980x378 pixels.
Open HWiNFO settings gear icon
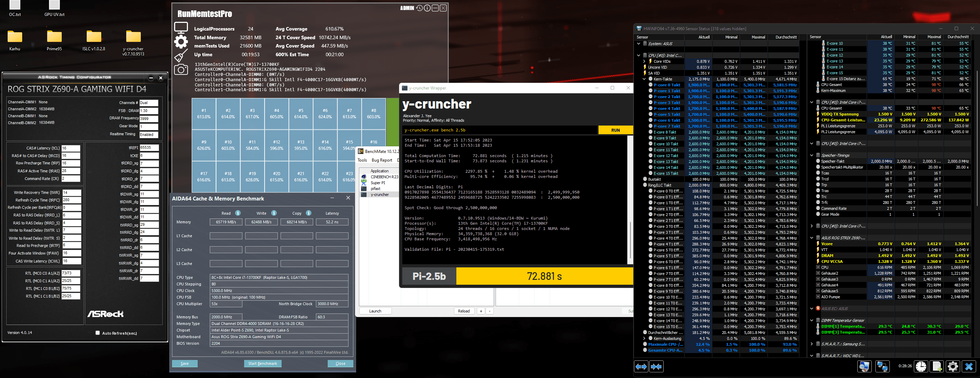[953, 366]
